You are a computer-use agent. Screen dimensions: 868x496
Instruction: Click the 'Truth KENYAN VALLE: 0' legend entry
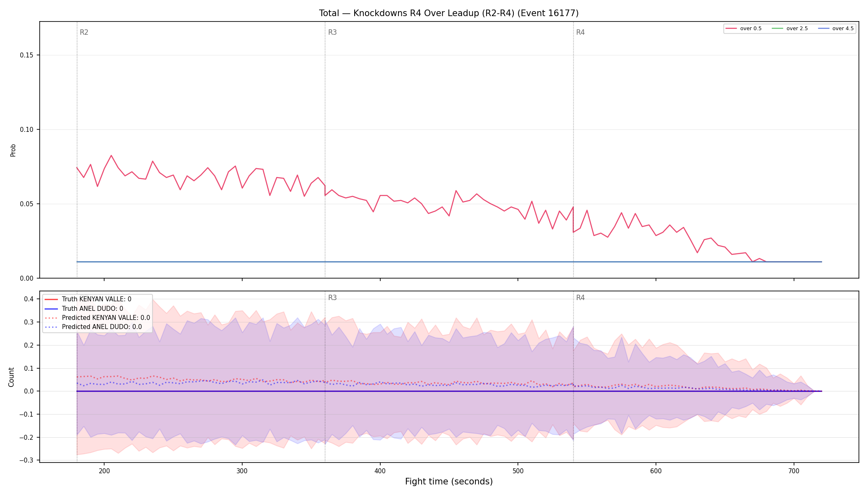click(88, 299)
